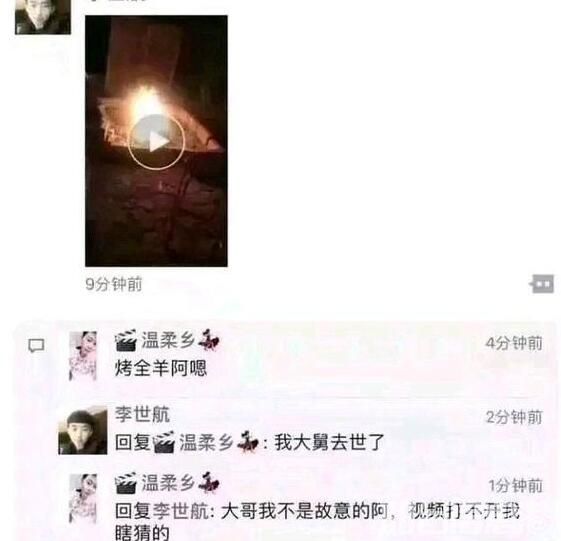
Task: Tap the 温柔乡 mention in 李世航's reply
Action: coord(206,442)
